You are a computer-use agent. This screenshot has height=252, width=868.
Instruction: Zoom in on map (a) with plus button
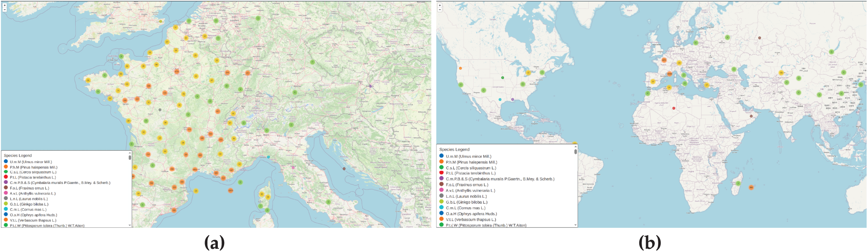pos(5,5)
